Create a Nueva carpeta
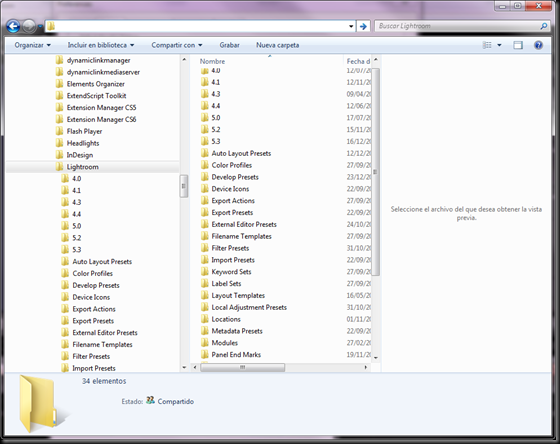The image size is (560, 444). click(x=278, y=45)
